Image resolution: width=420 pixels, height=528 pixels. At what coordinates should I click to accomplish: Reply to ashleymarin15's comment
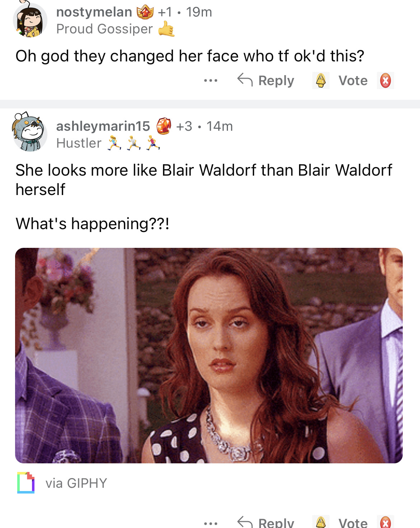pyautogui.click(x=266, y=522)
